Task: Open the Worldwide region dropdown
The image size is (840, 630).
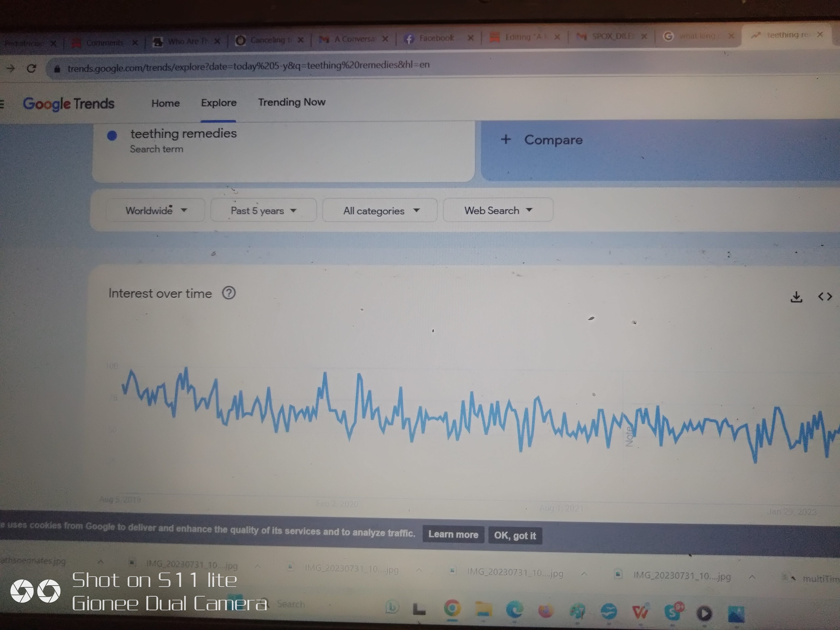Action: (x=155, y=210)
